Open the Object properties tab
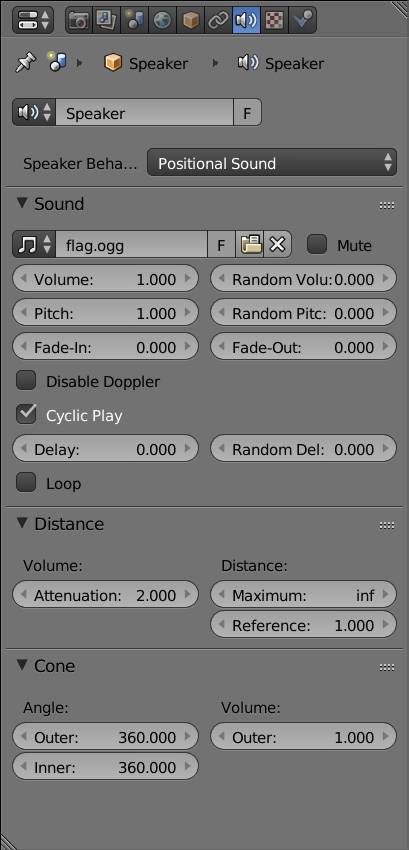The image size is (409, 850). 190,21
